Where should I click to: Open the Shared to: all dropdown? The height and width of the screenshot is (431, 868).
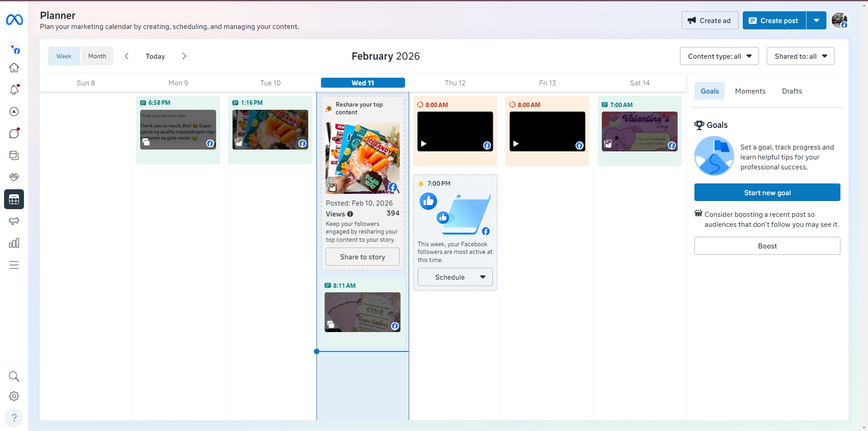tap(800, 56)
